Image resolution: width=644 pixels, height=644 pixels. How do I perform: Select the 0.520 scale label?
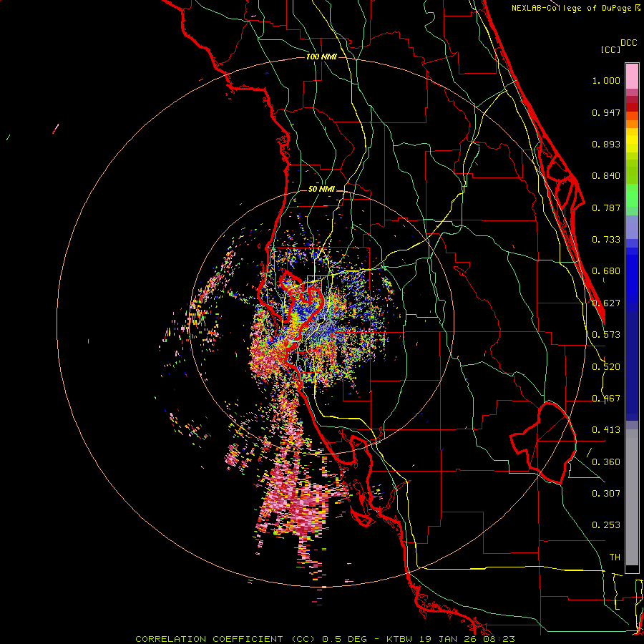tap(606, 366)
